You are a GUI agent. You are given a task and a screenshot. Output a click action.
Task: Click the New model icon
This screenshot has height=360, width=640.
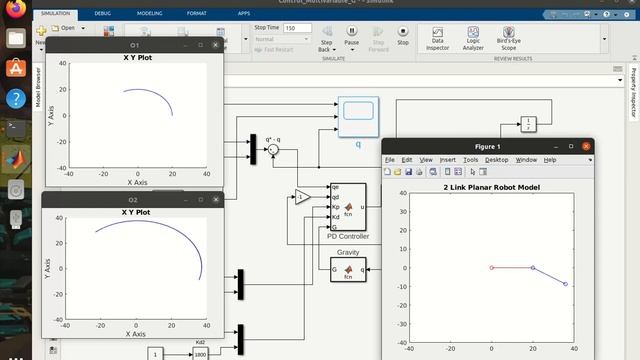pyautogui.click(x=41, y=31)
